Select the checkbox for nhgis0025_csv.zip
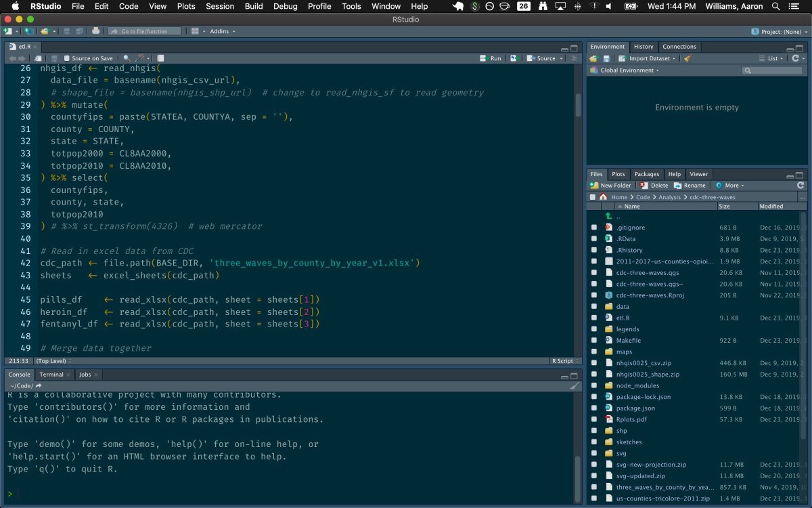Image resolution: width=812 pixels, height=508 pixels. click(593, 363)
